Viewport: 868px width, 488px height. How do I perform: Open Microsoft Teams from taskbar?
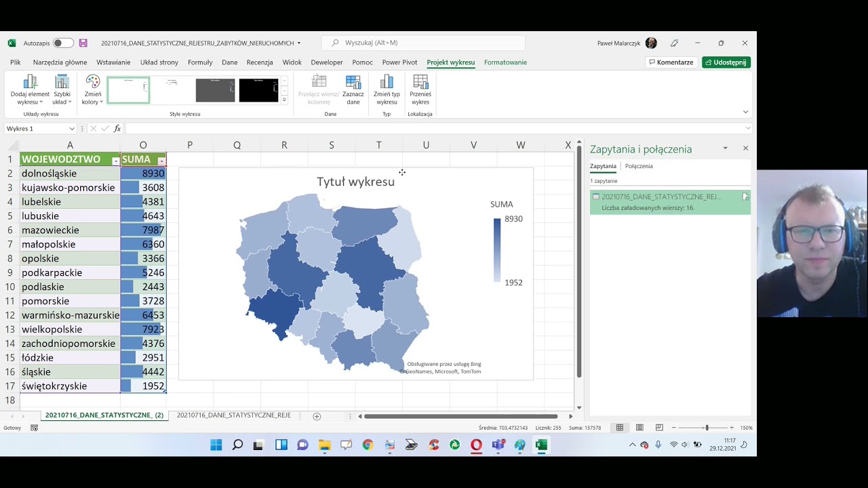[498, 445]
